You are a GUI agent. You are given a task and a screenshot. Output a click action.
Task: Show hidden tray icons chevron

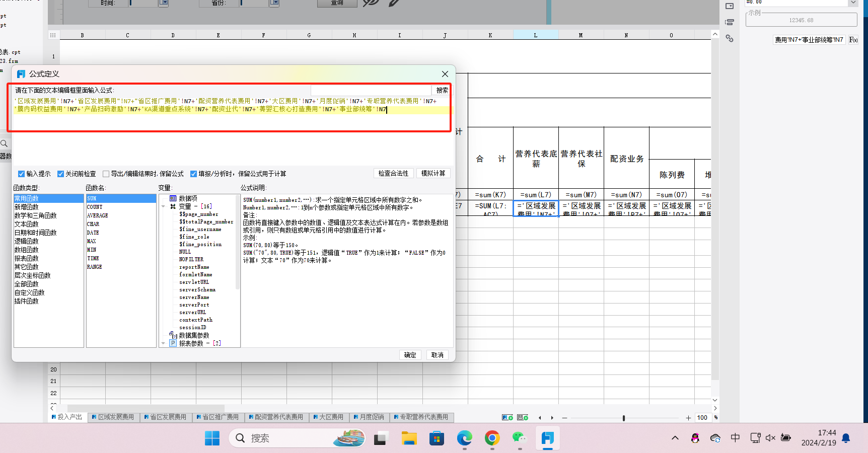(x=675, y=438)
